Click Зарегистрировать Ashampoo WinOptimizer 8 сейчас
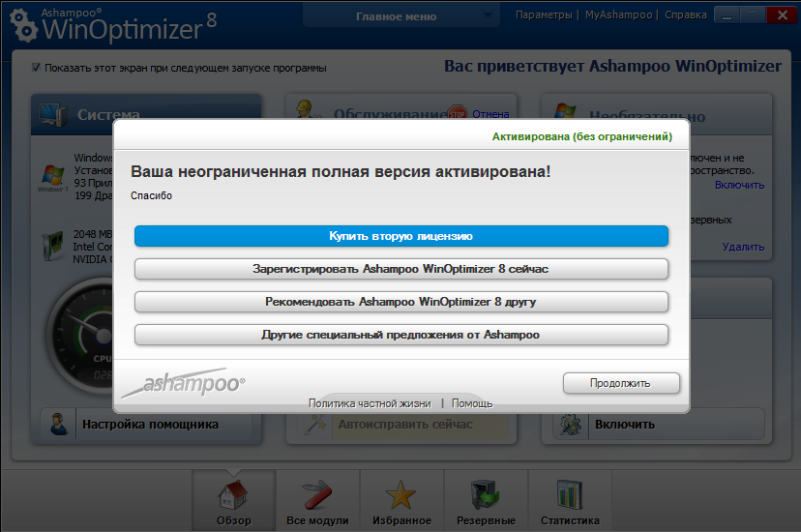The width and height of the screenshot is (801, 532). 400,269
